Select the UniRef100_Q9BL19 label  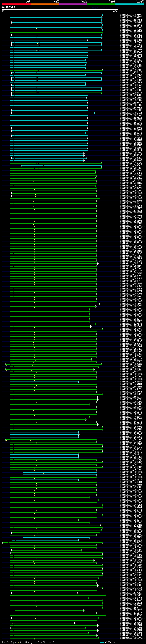131,263
